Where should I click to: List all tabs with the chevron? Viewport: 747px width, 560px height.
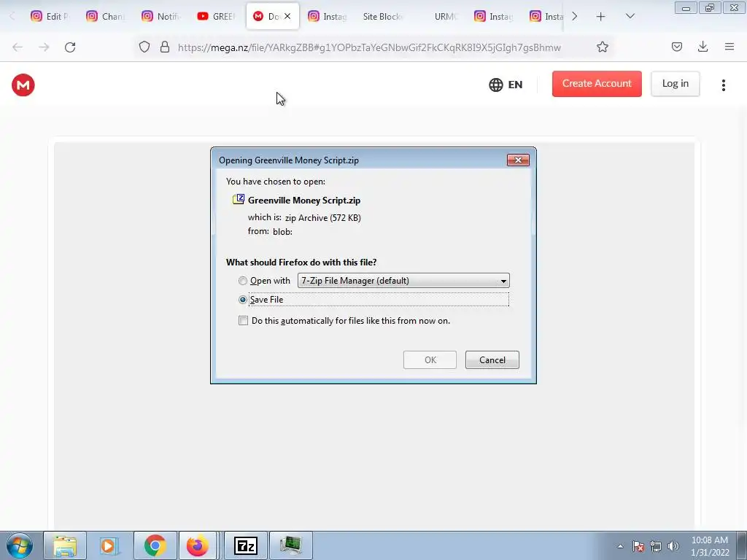[x=630, y=16]
